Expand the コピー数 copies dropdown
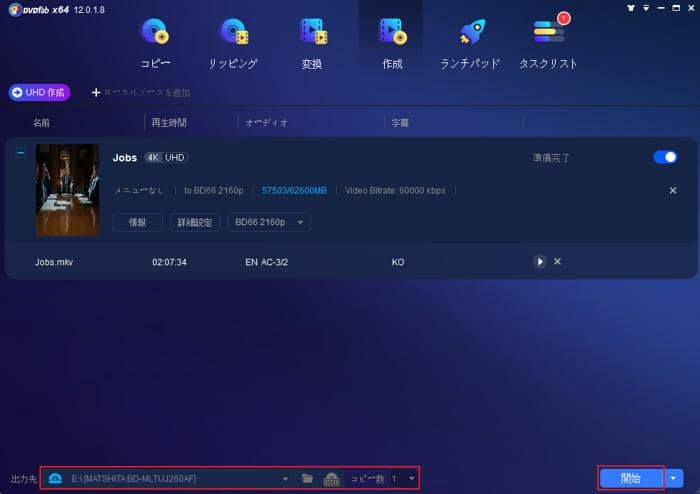The height and width of the screenshot is (494, 700). pyautogui.click(x=412, y=478)
